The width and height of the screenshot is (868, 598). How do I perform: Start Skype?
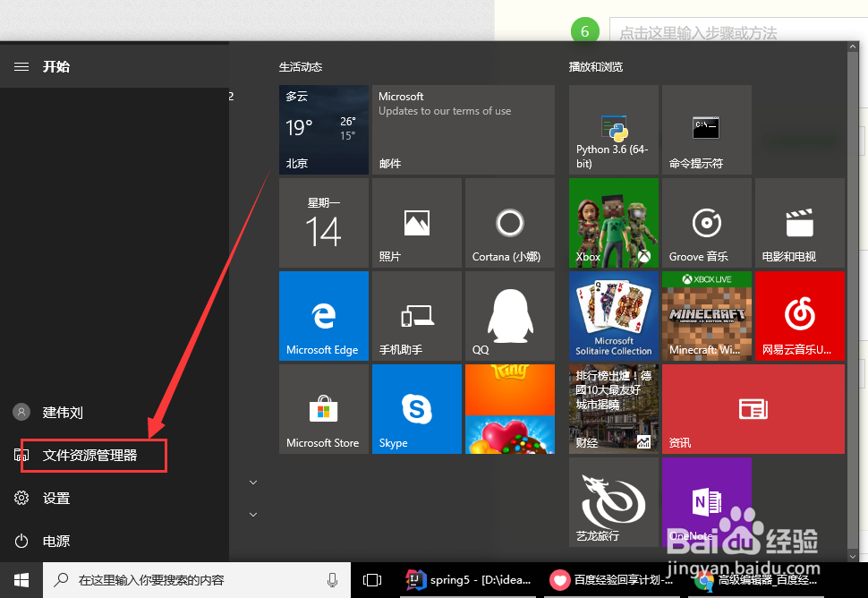pos(416,409)
